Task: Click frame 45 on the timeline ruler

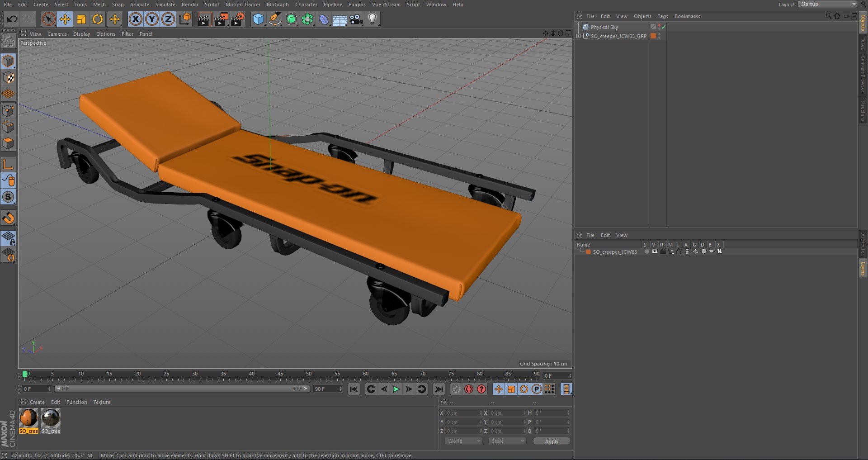Action: click(x=280, y=375)
